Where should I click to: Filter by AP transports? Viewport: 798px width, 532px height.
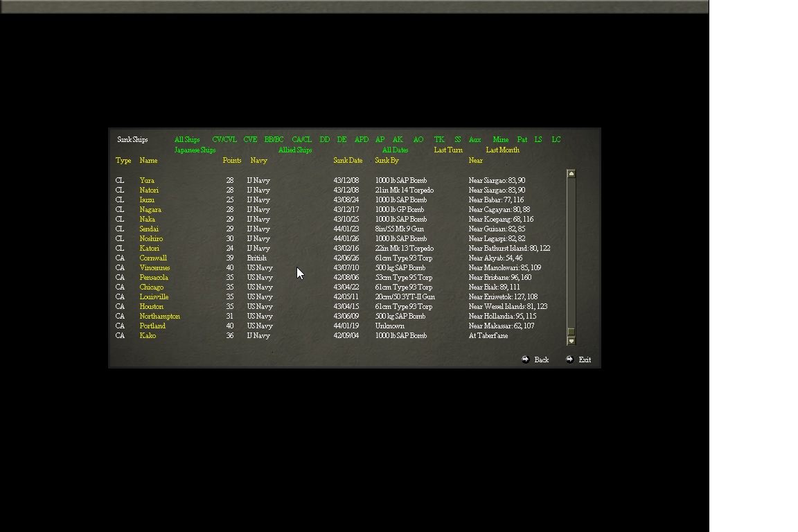click(380, 139)
